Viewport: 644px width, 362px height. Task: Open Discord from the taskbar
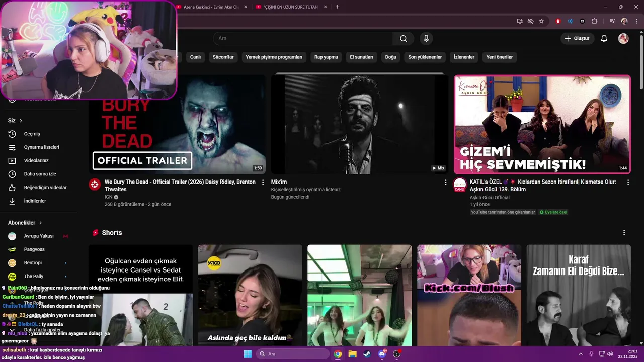pos(382,354)
